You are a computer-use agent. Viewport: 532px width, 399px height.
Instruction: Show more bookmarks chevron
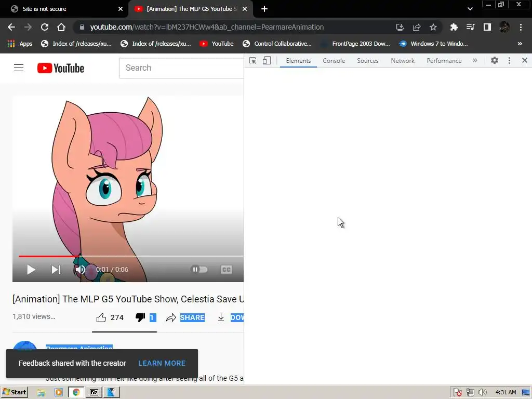tap(520, 44)
